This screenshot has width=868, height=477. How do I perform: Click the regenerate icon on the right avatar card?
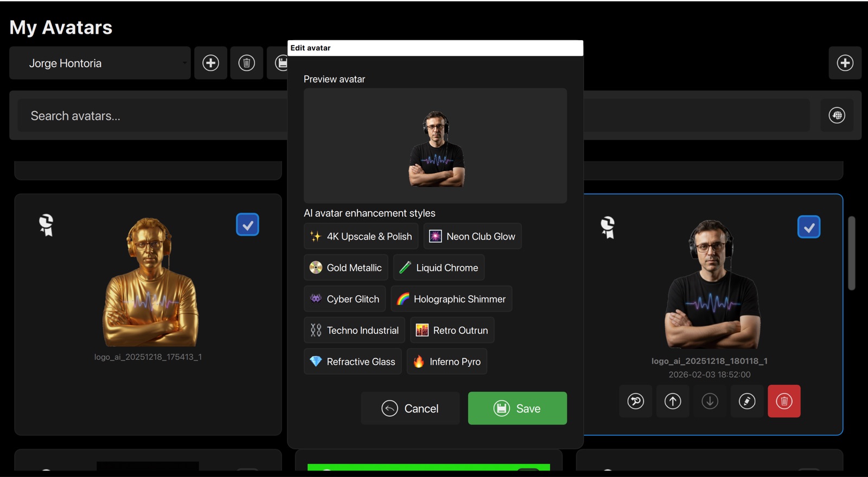(636, 401)
